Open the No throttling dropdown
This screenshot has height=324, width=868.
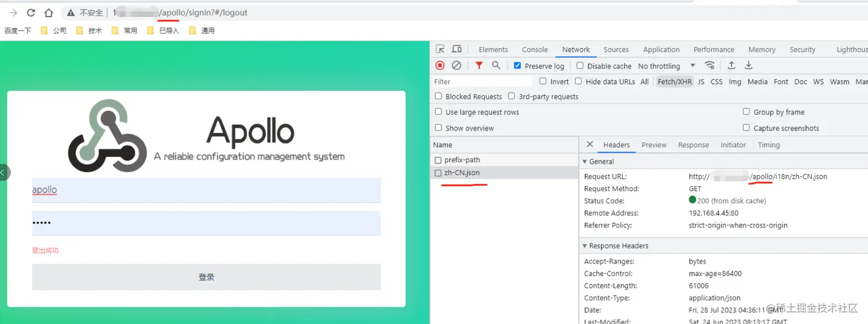click(666, 66)
